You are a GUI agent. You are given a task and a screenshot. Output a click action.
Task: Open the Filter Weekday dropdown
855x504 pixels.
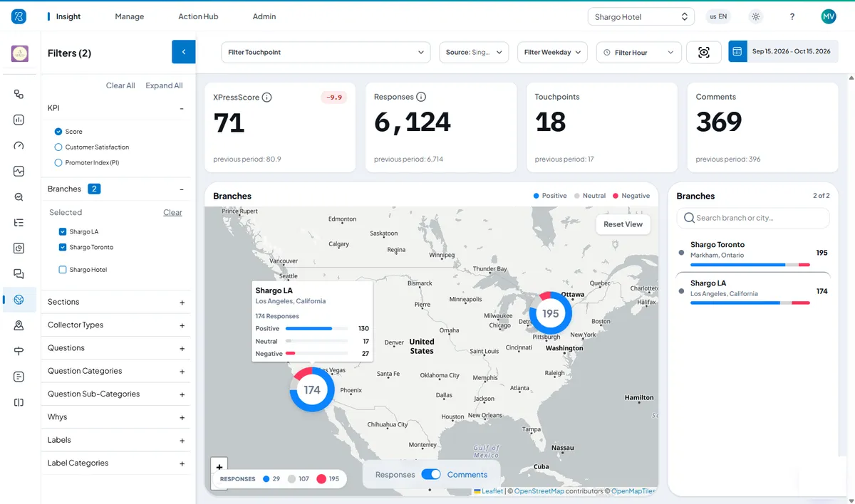[x=552, y=52]
